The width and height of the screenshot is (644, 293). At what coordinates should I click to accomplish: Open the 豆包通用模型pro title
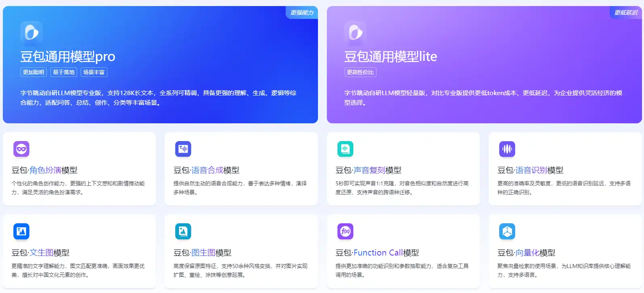tap(68, 56)
